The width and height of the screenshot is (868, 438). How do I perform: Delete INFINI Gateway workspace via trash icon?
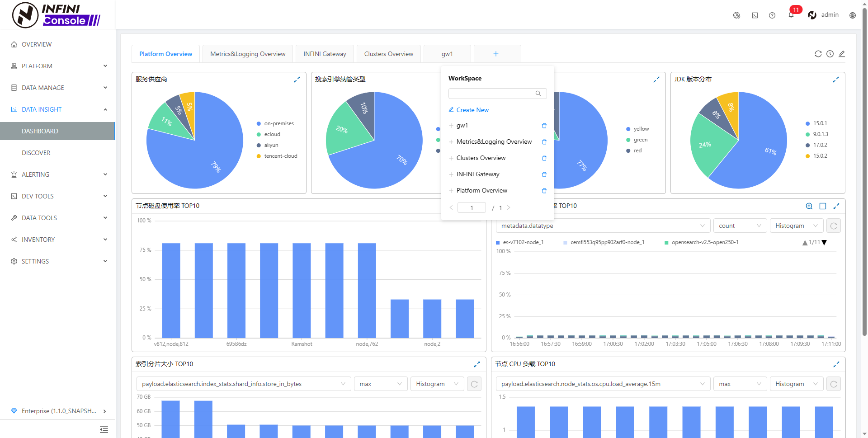coord(544,174)
